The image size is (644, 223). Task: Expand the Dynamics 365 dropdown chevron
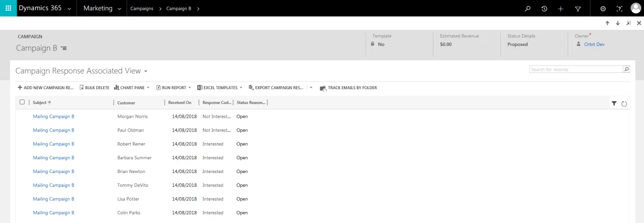[69, 9]
